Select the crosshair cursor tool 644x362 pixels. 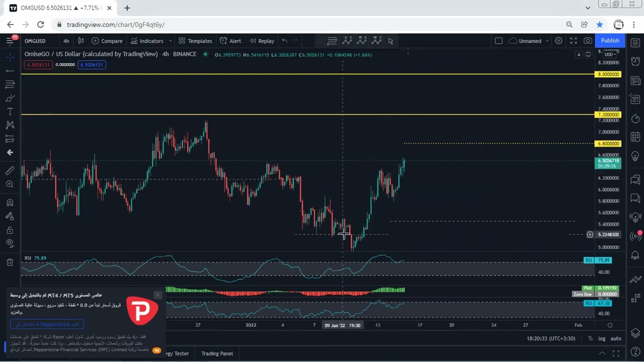coord(10,57)
